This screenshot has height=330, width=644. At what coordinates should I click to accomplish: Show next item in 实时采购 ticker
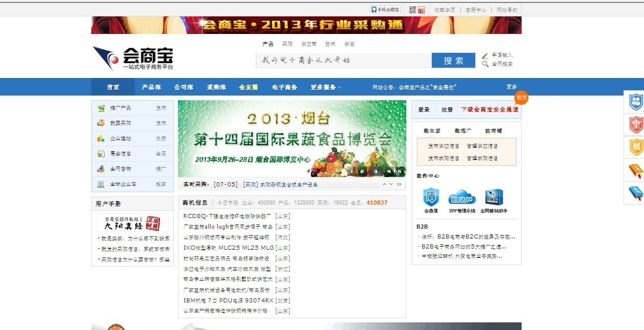pyautogui.click(x=391, y=184)
